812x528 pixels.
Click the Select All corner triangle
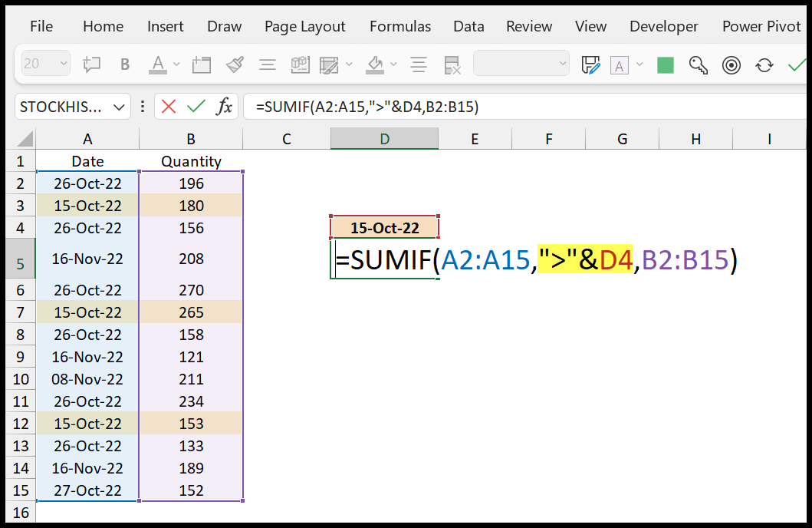[25, 139]
